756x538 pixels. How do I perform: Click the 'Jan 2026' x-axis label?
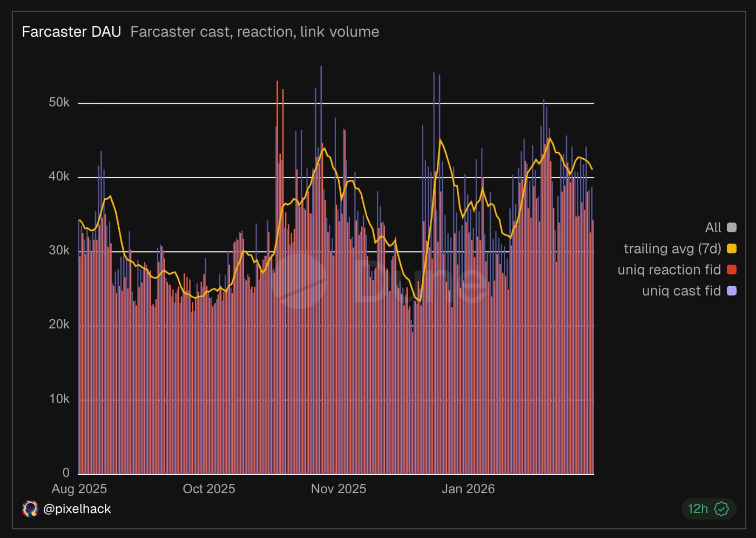click(x=468, y=489)
